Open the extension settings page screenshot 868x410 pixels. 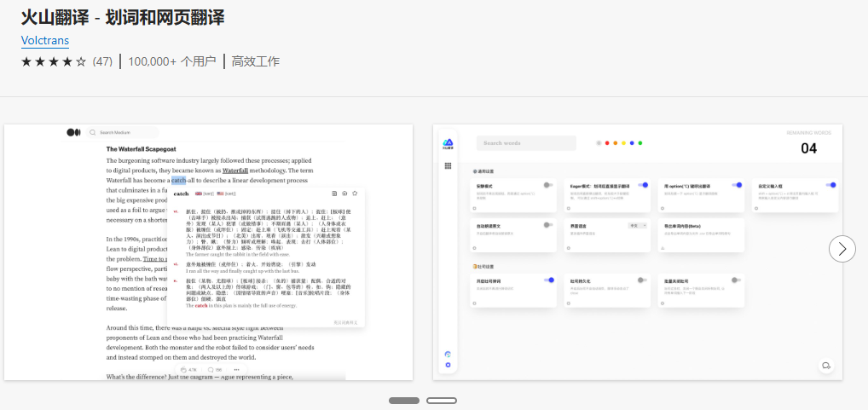tap(638, 252)
